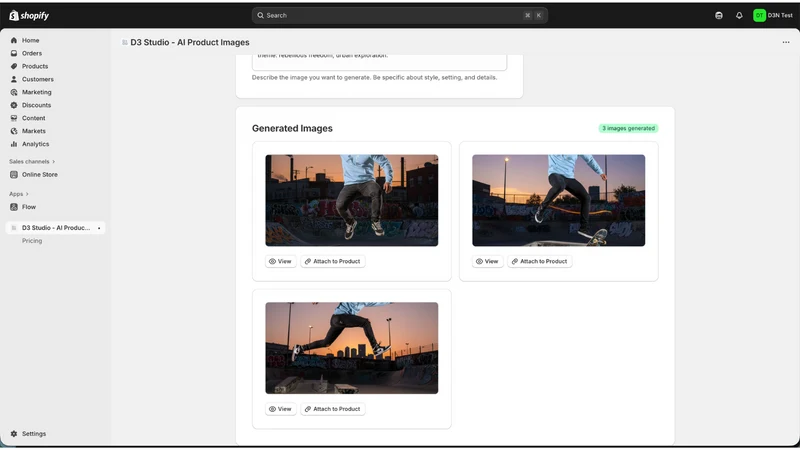The width and height of the screenshot is (800, 450).
Task: View the first generated image
Action: tap(281, 261)
